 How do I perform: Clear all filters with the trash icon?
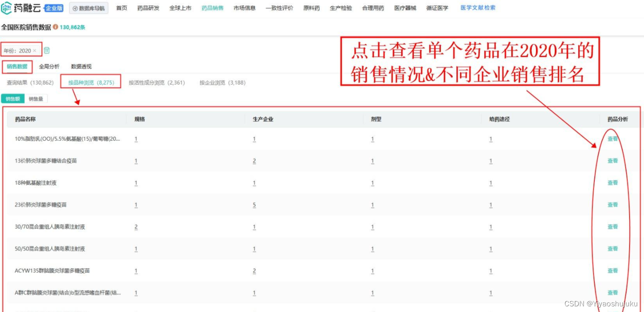click(47, 50)
